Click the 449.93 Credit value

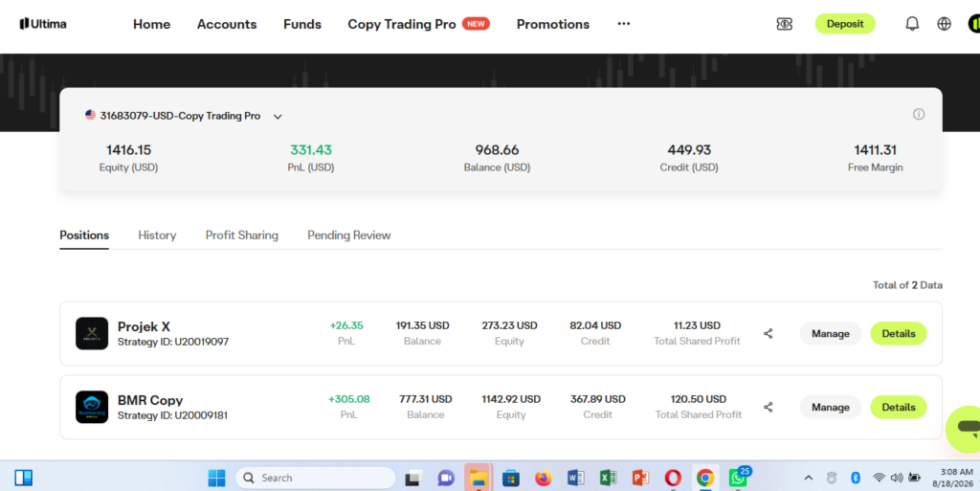689,150
